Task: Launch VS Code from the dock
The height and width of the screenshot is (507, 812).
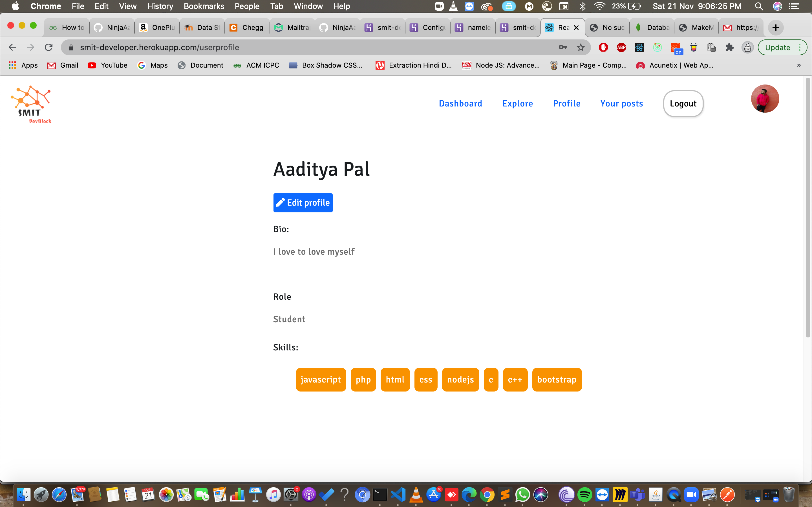Action: coord(398,495)
